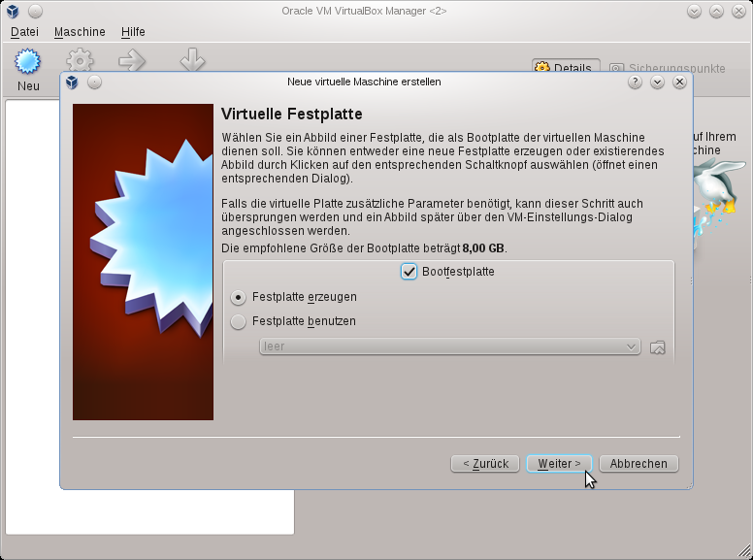Switch to the Sicherungspunkte tab
The height and width of the screenshot is (560, 753).
pyautogui.click(x=668, y=67)
